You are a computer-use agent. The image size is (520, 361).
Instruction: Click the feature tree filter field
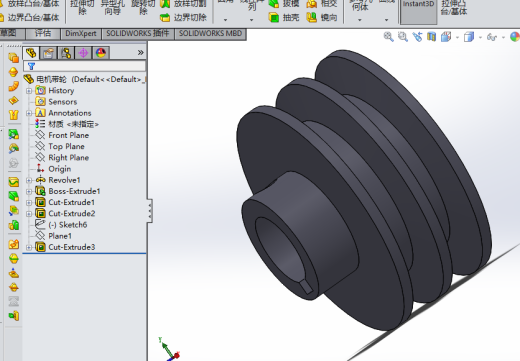85,66
